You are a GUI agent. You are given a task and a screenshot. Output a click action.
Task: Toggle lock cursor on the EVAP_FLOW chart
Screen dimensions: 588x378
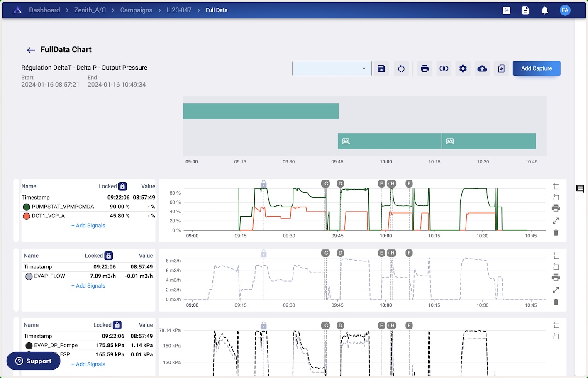coord(264,254)
